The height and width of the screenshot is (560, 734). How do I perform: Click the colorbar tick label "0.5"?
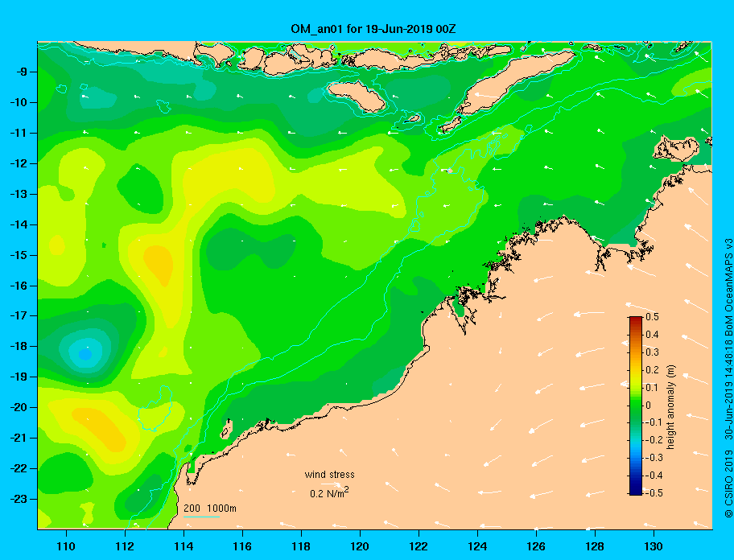point(652,317)
